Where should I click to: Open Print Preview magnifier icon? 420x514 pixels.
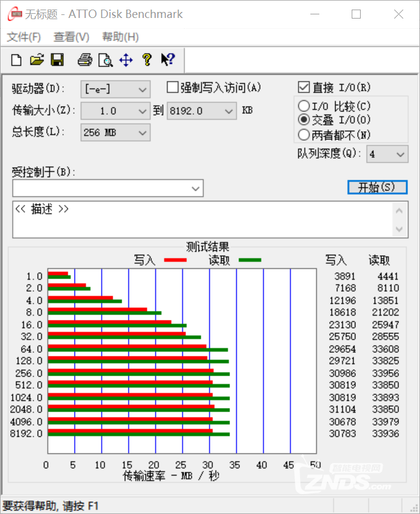pos(105,61)
